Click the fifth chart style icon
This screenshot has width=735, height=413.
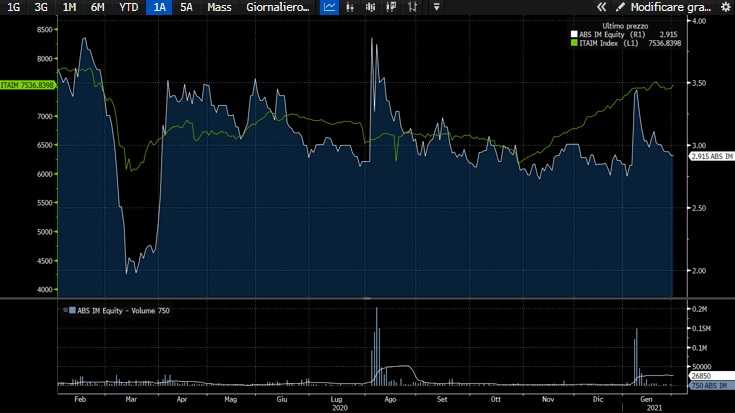pyautogui.click(x=414, y=7)
